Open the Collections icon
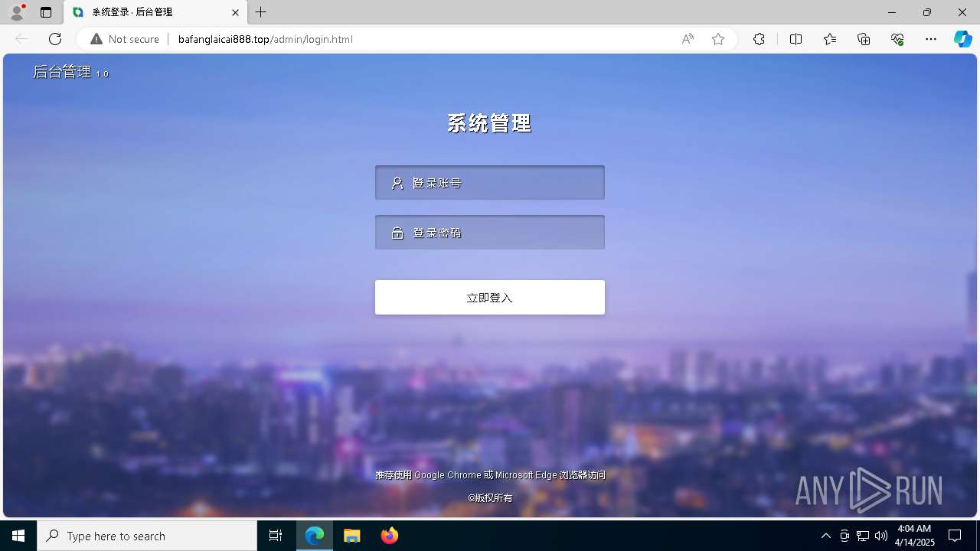980x551 pixels. coord(864,39)
